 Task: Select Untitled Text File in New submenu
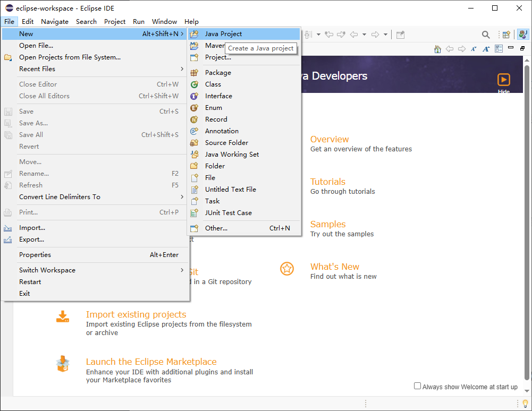point(244,189)
